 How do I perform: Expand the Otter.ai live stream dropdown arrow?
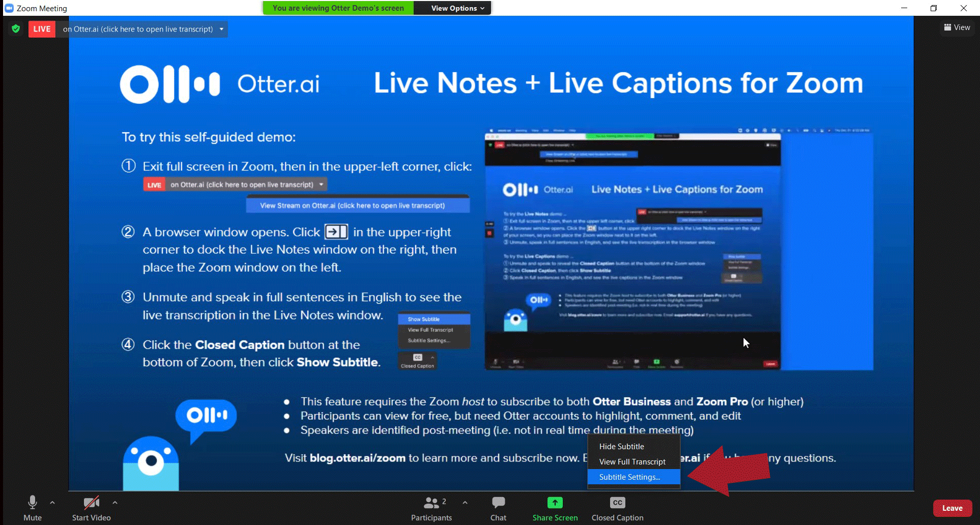pyautogui.click(x=221, y=29)
